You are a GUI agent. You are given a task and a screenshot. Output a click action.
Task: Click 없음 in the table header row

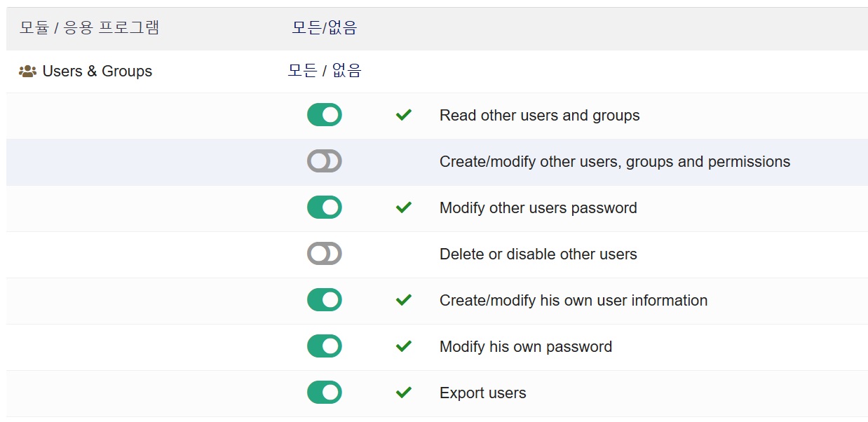point(343,28)
